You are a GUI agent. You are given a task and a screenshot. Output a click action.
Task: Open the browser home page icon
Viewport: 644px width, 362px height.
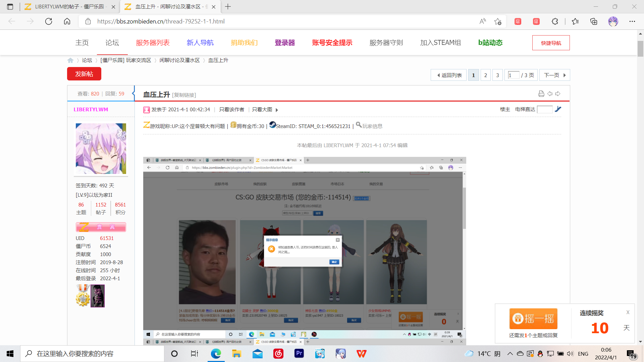[67, 21]
